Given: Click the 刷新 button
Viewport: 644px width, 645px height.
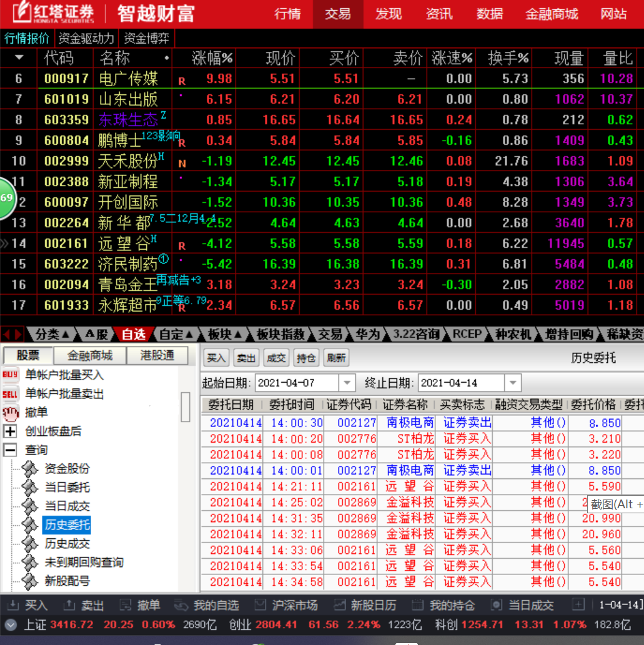Looking at the screenshot, I should pos(336,358).
